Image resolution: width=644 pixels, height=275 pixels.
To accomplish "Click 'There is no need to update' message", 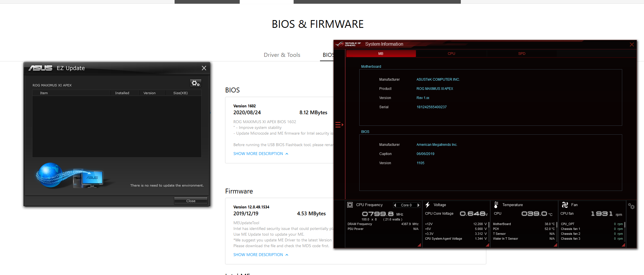I will pyautogui.click(x=167, y=185).
